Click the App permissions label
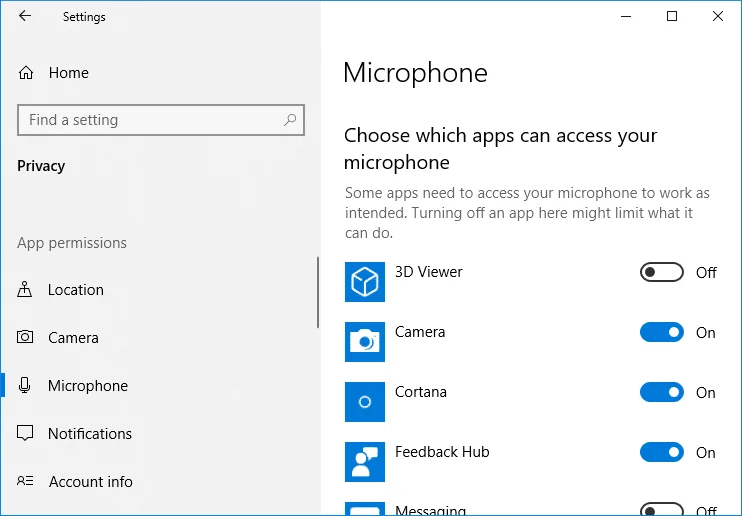 (72, 243)
